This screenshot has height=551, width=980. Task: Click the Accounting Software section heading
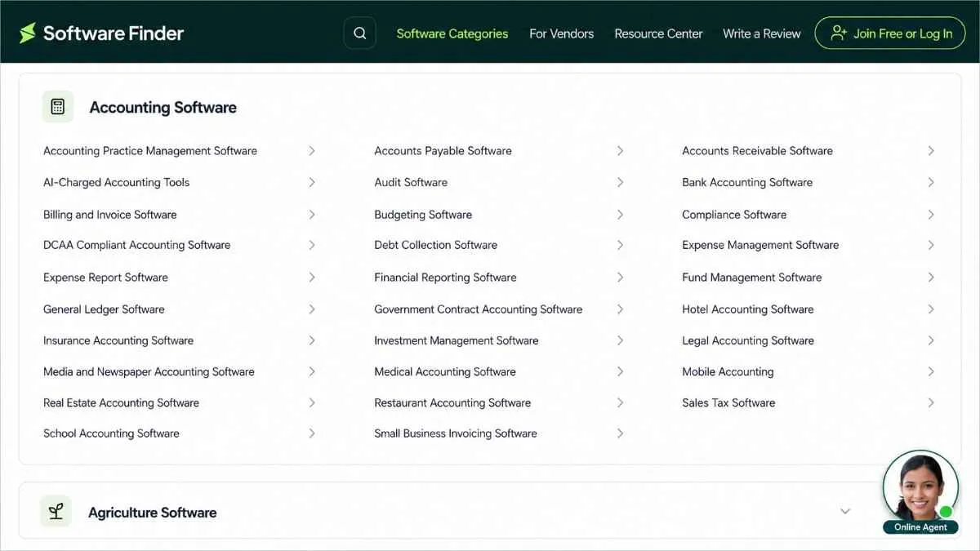[x=163, y=107]
